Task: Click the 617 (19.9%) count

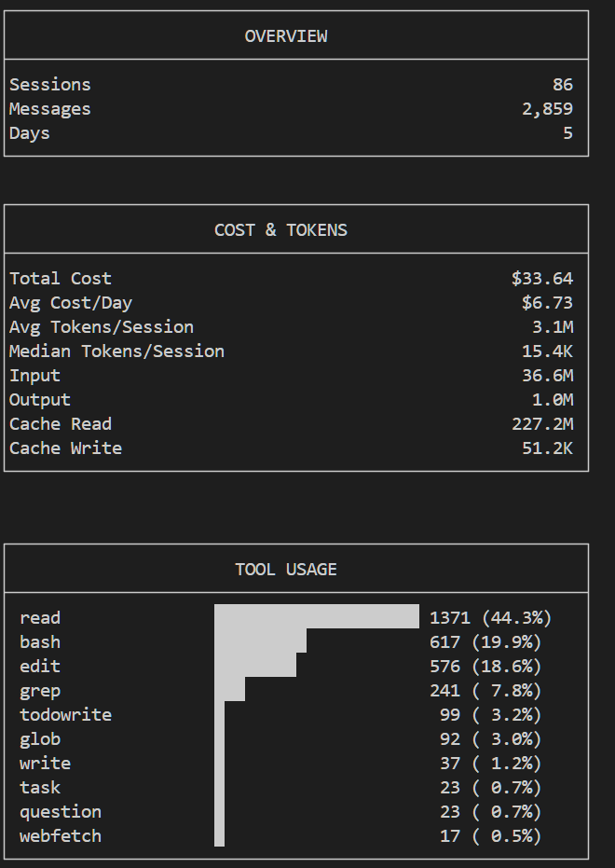Action: tap(485, 642)
